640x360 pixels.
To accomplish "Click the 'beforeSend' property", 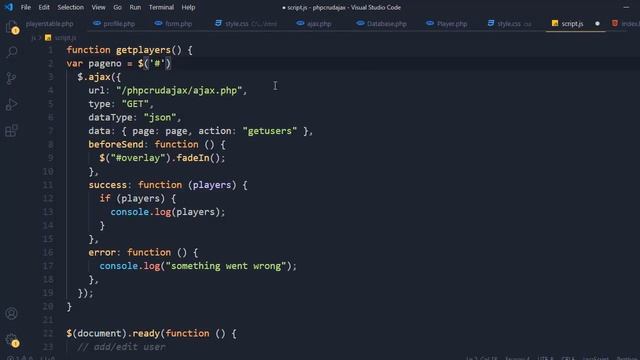I will pos(116,144).
